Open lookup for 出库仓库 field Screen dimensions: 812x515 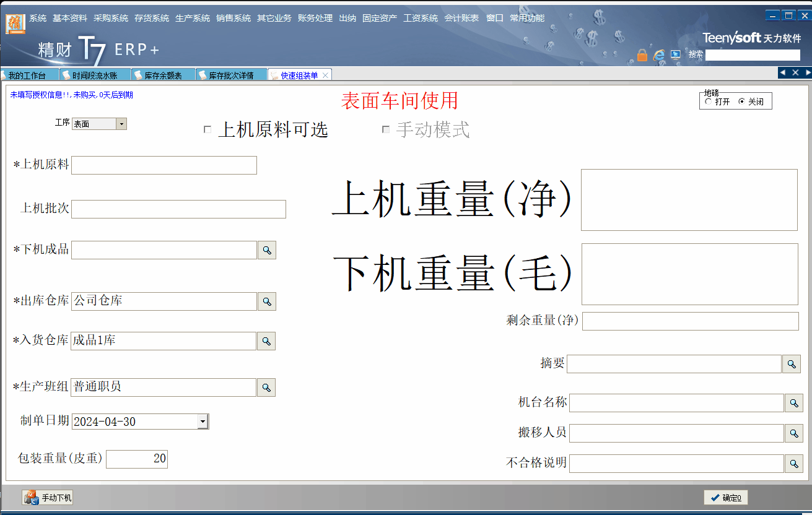[267, 301]
